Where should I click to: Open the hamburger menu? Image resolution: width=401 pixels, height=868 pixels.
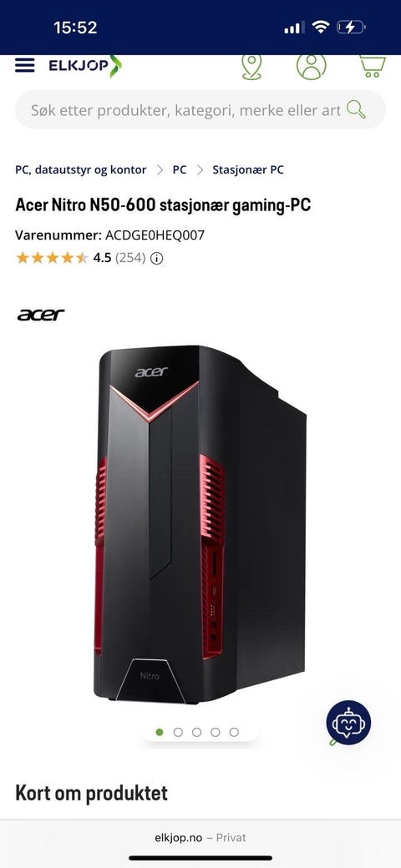coord(24,65)
